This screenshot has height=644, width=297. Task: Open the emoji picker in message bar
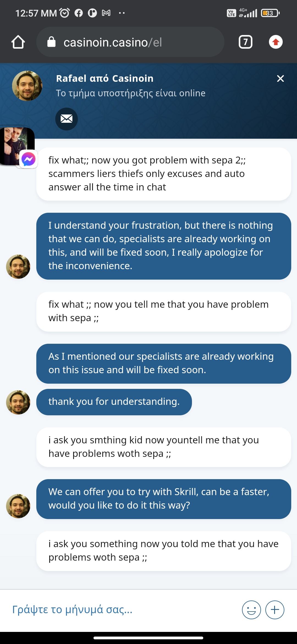tap(251, 610)
